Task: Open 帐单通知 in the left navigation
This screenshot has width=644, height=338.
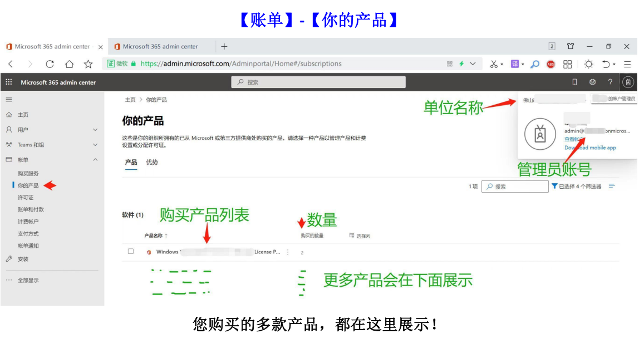Action: 28,246
